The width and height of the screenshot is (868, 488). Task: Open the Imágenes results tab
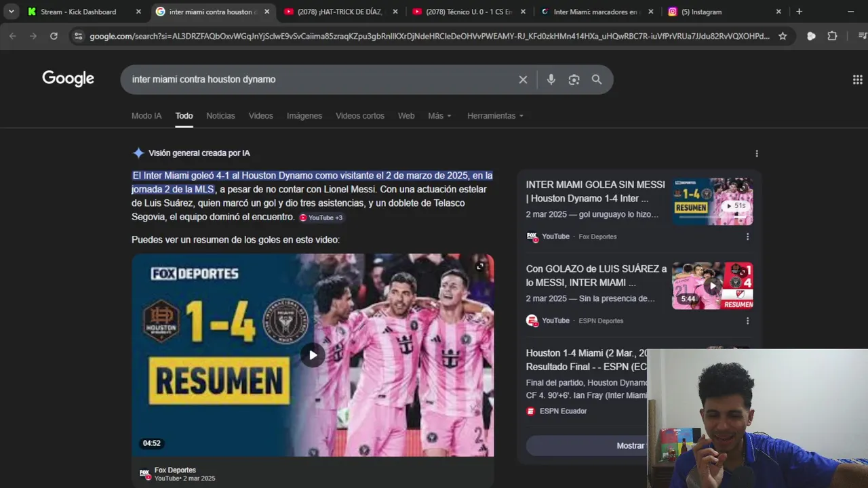(x=304, y=116)
